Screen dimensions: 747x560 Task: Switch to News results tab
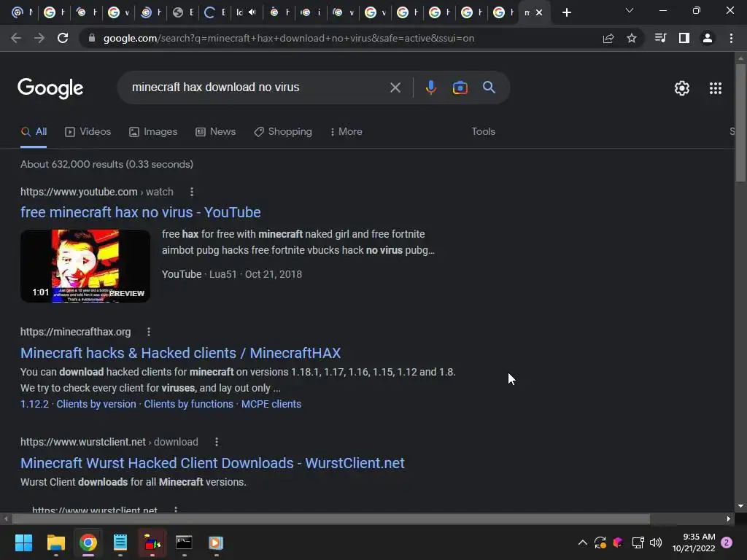coord(216,132)
